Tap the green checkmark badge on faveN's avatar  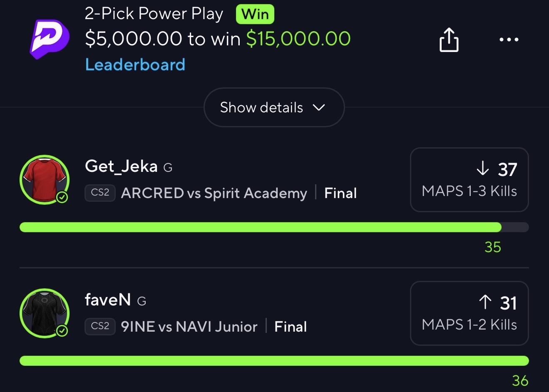tap(62, 331)
